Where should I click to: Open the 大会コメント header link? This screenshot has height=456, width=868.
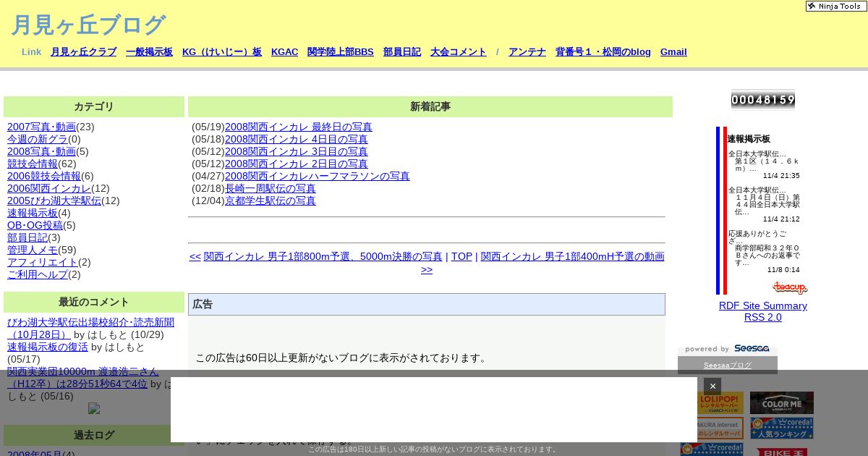459,52
